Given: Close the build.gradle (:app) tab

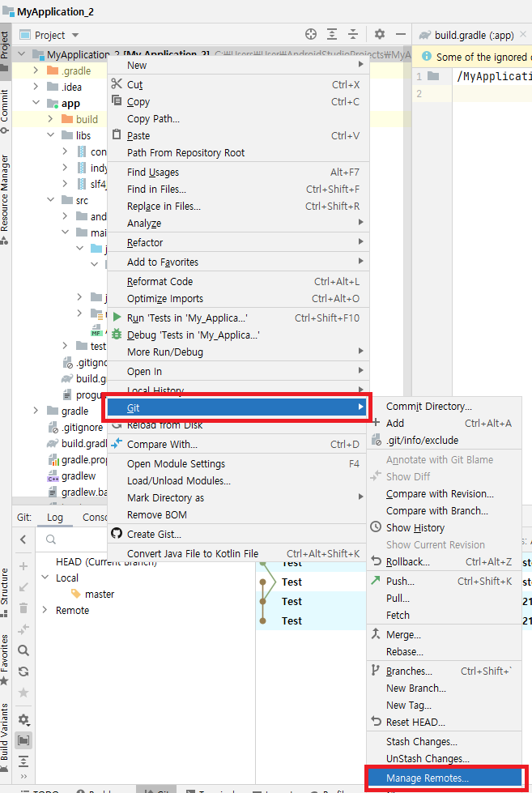Looking at the screenshot, I should coord(523,34).
